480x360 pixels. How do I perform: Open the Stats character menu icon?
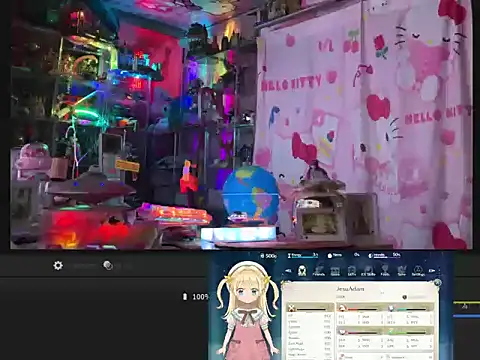tap(302, 270)
